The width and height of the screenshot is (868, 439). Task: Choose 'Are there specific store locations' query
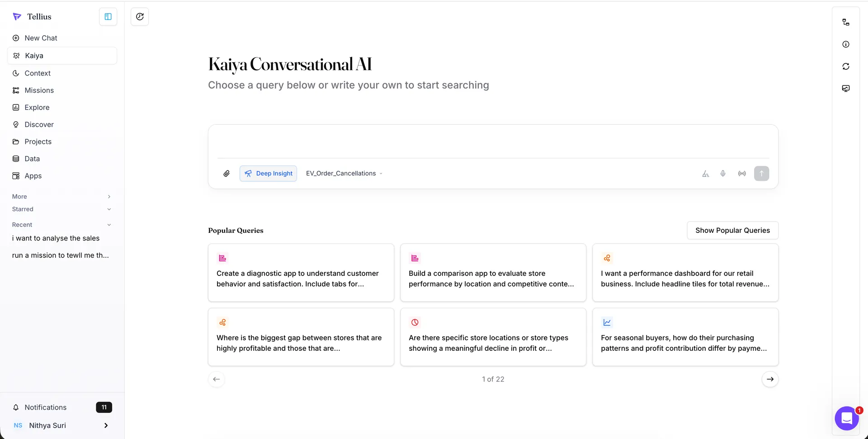pyautogui.click(x=493, y=337)
